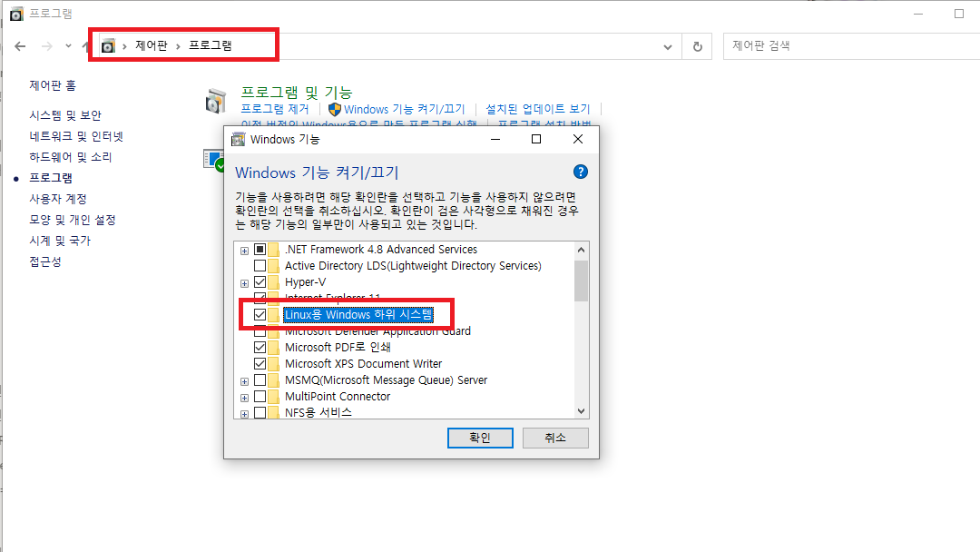Uncheck the Hyper-V checkbox
This screenshot has width=980, height=552.
[260, 282]
